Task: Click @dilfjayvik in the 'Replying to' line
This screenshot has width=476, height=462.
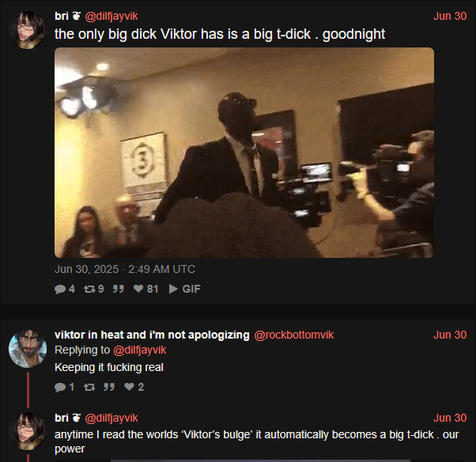Action: [x=140, y=350]
